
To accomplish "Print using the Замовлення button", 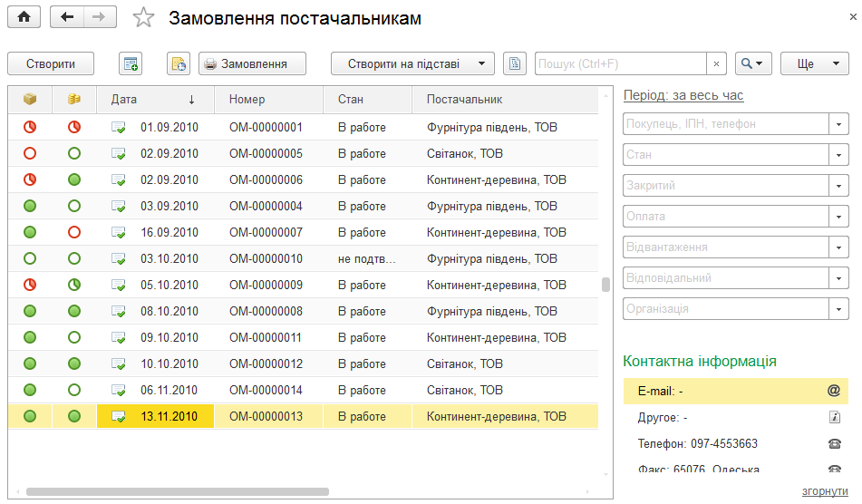I will point(252,63).
